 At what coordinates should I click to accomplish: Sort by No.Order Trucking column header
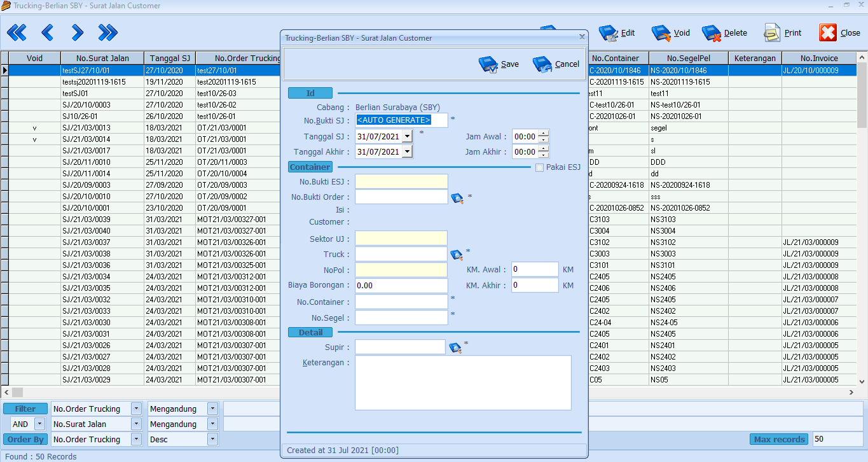click(238, 58)
